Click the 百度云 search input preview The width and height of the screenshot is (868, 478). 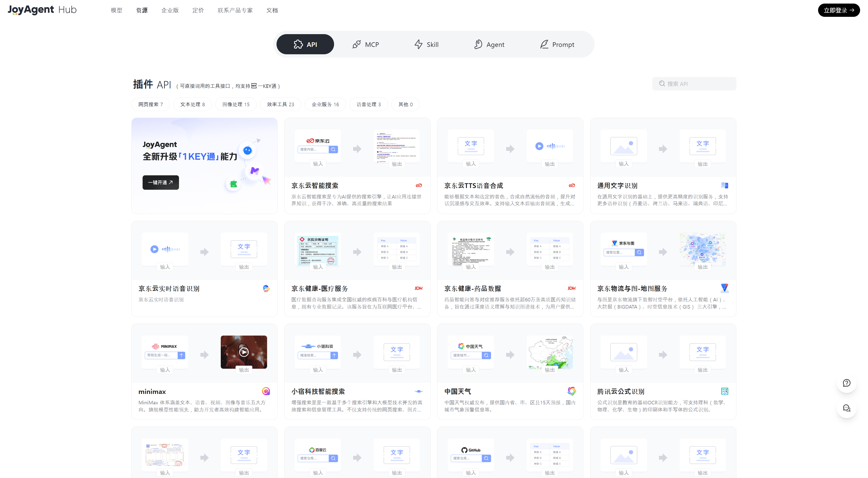(x=318, y=455)
